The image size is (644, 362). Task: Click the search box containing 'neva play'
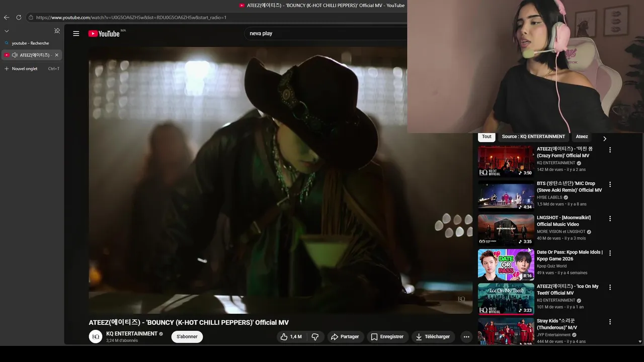point(326,33)
